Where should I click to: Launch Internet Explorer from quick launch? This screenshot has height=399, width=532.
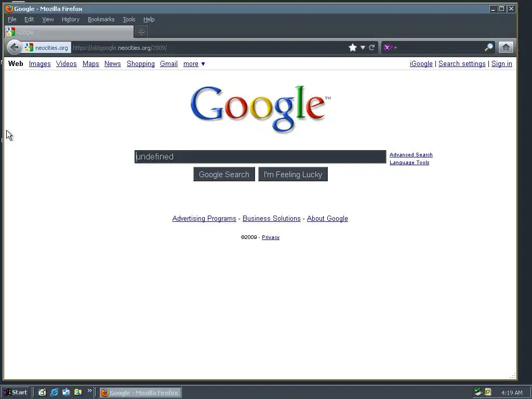[x=54, y=393]
